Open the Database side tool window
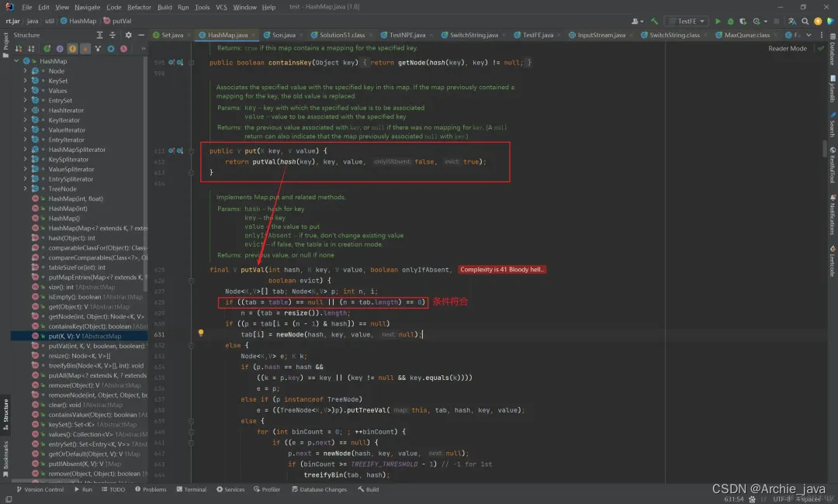838x504 pixels. [x=833, y=50]
